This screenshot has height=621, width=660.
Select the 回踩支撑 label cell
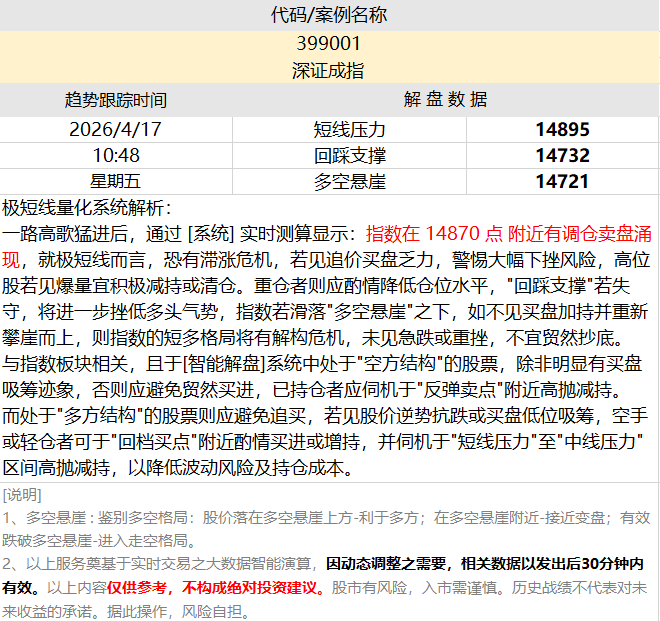pyautogui.click(x=349, y=155)
